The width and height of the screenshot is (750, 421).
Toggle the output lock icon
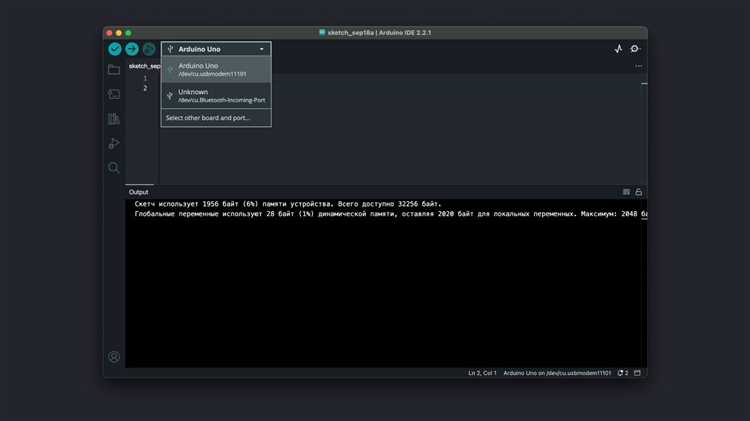639,192
